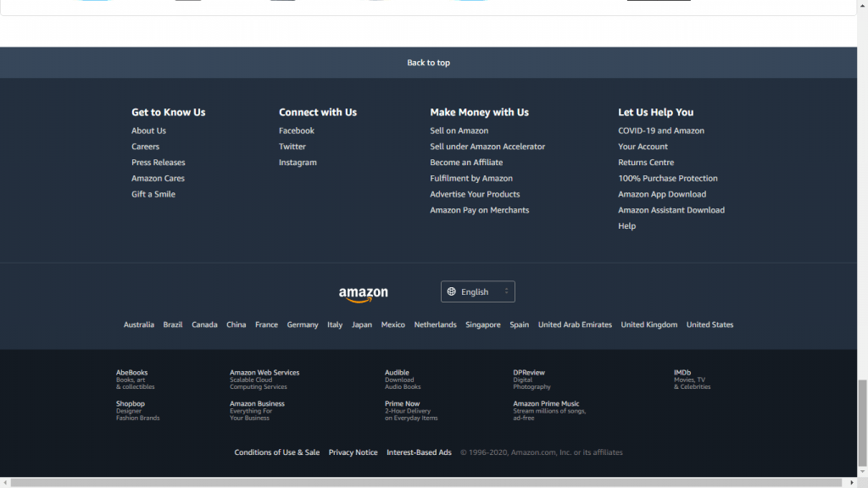Open Press Releases link

[x=159, y=163]
